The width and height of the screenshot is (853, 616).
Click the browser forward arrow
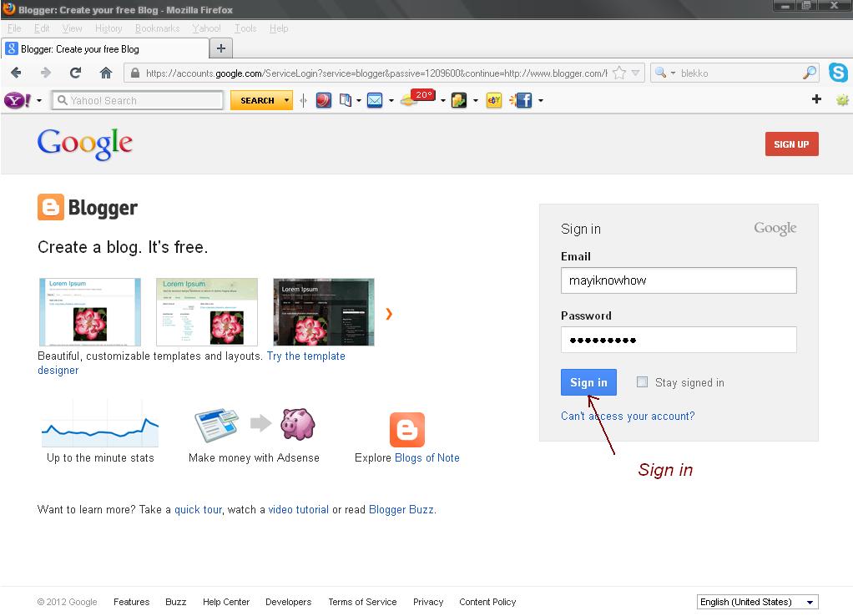coord(46,73)
